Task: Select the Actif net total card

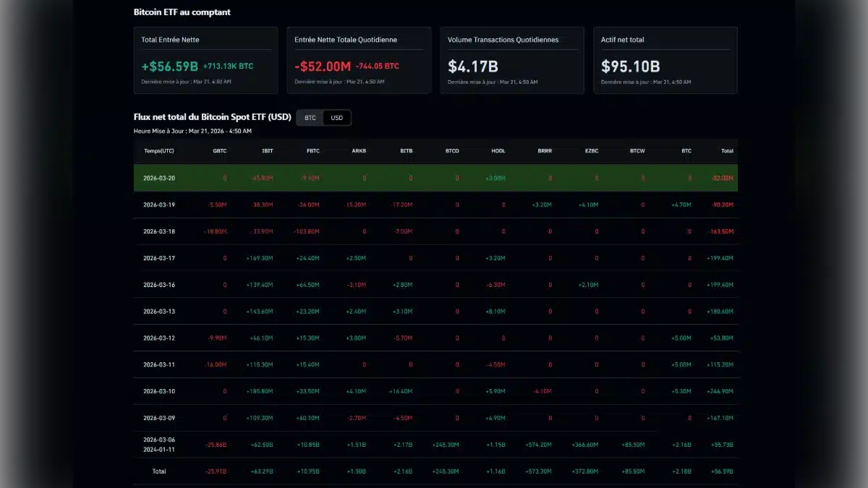Action: tap(665, 60)
